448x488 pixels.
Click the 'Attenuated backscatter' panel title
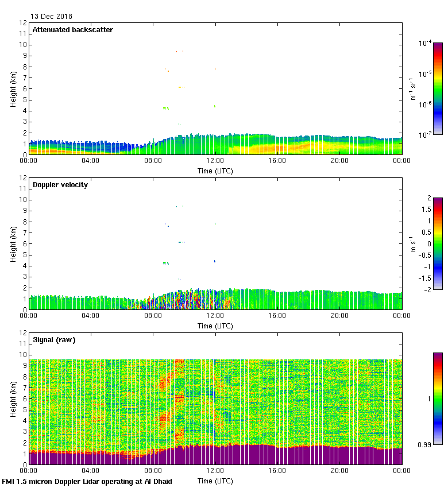(x=73, y=29)
